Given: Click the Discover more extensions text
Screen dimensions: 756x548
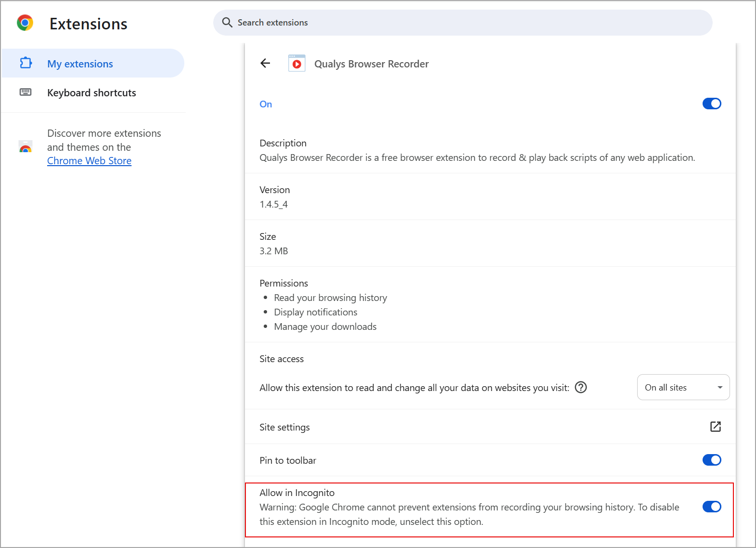Looking at the screenshot, I should (x=104, y=140).
